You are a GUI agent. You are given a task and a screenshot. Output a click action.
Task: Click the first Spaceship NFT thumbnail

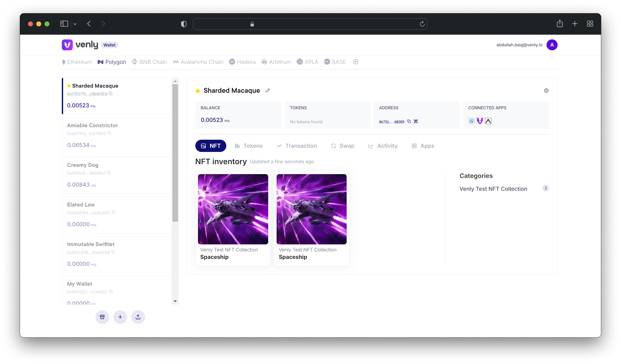pyautogui.click(x=233, y=209)
